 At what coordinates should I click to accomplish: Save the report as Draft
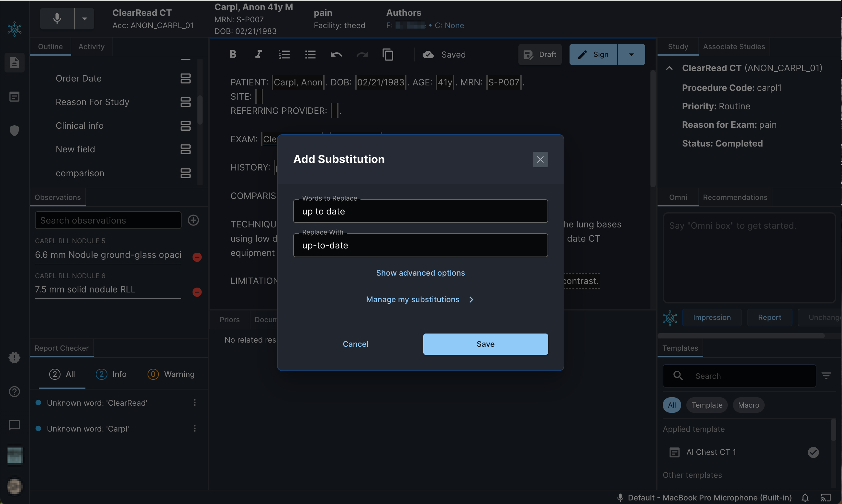(540, 54)
